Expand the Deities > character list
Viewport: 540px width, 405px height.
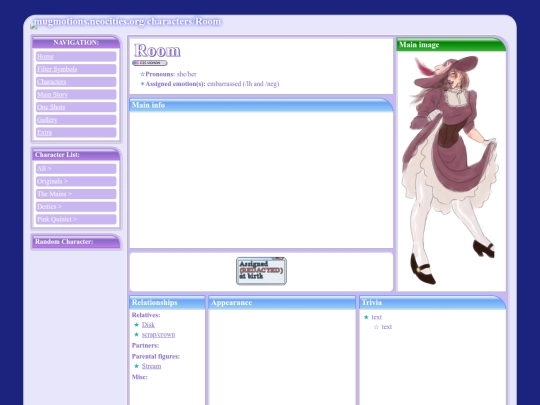[x=76, y=207]
